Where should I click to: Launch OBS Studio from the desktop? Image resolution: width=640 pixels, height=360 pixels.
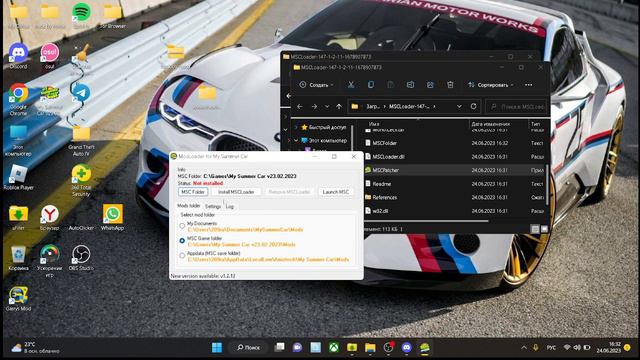pyautogui.click(x=81, y=257)
